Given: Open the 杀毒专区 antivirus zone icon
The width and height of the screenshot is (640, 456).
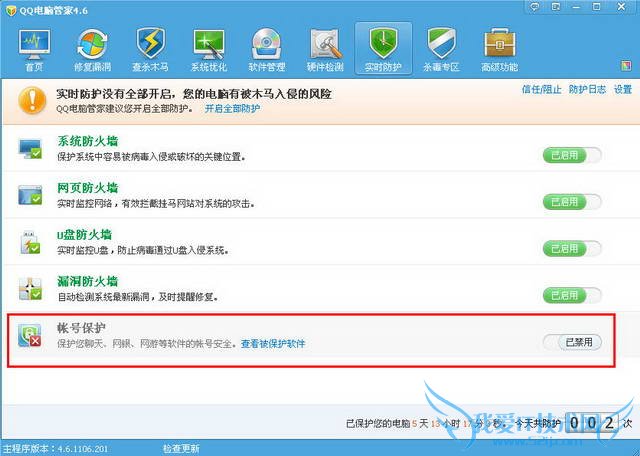Looking at the screenshot, I should tap(441, 49).
